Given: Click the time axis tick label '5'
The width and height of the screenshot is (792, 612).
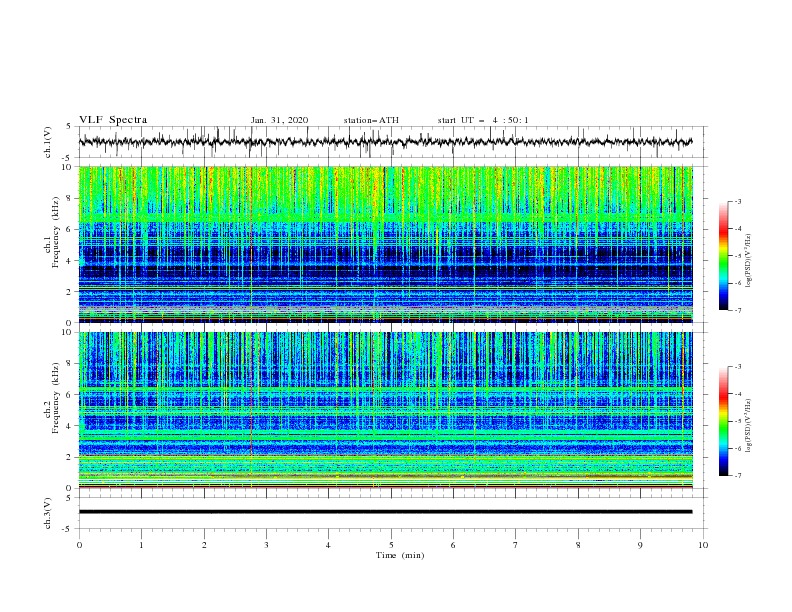Looking at the screenshot, I should pyautogui.click(x=391, y=545).
